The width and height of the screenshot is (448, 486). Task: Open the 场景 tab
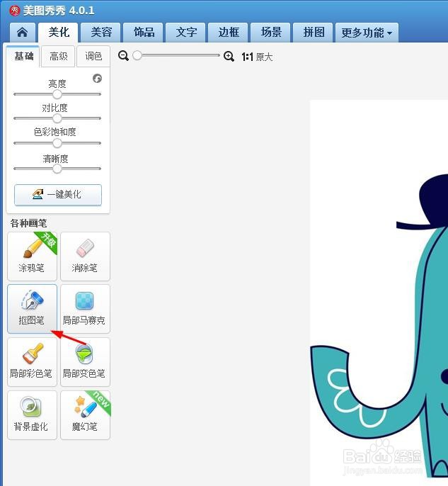click(270, 33)
